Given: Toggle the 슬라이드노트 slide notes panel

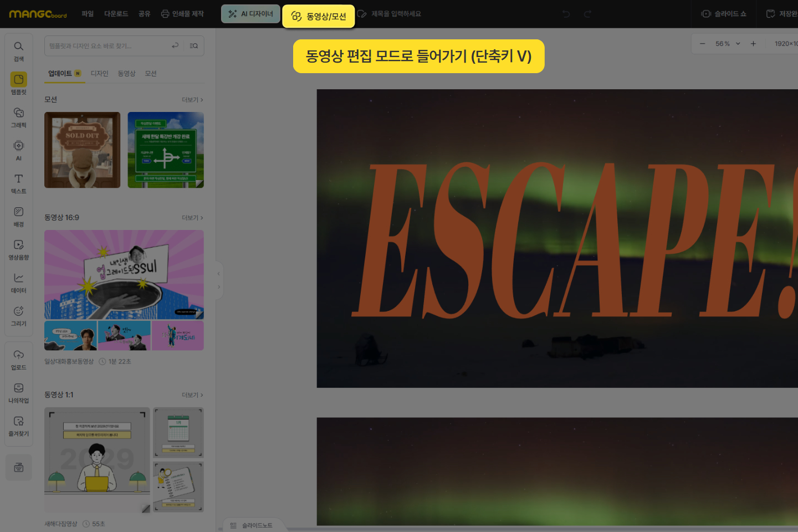Looking at the screenshot, I should click(252, 525).
